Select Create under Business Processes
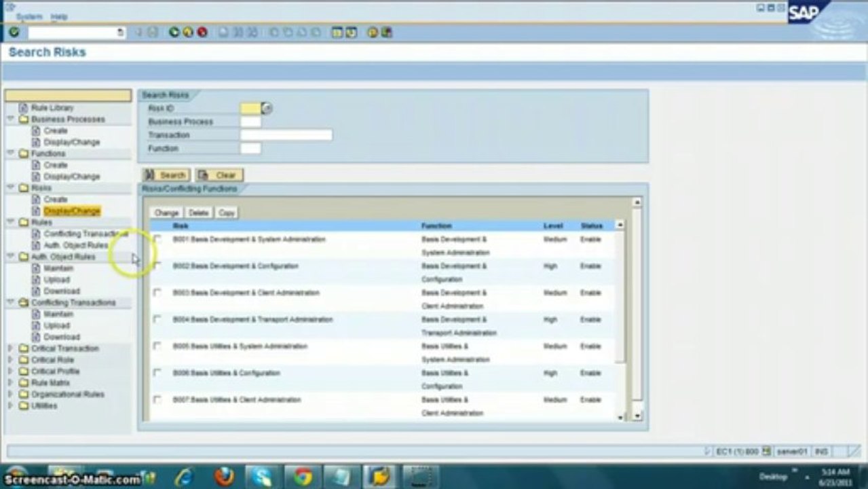The width and height of the screenshot is (868, 489). click(56, 130)
